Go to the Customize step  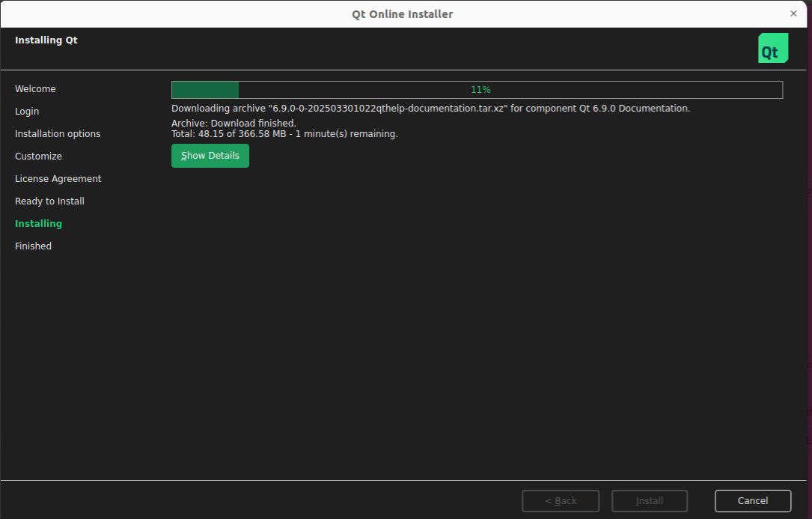(x=38, y=156)
